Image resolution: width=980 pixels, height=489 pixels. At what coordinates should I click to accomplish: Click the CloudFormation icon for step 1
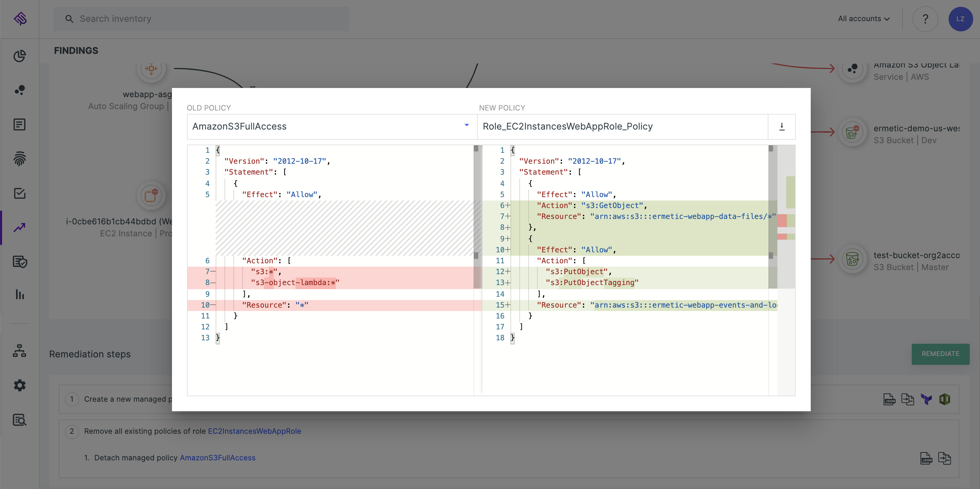(x=945, y=399)
